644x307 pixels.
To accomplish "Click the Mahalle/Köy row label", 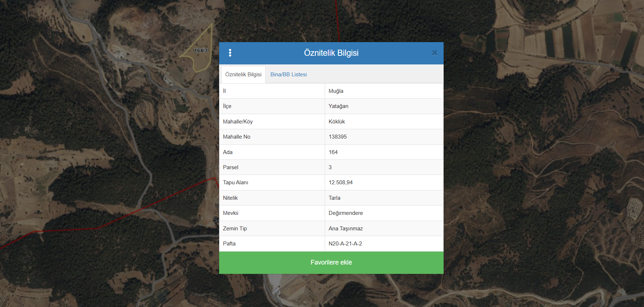I will point(238,122).
